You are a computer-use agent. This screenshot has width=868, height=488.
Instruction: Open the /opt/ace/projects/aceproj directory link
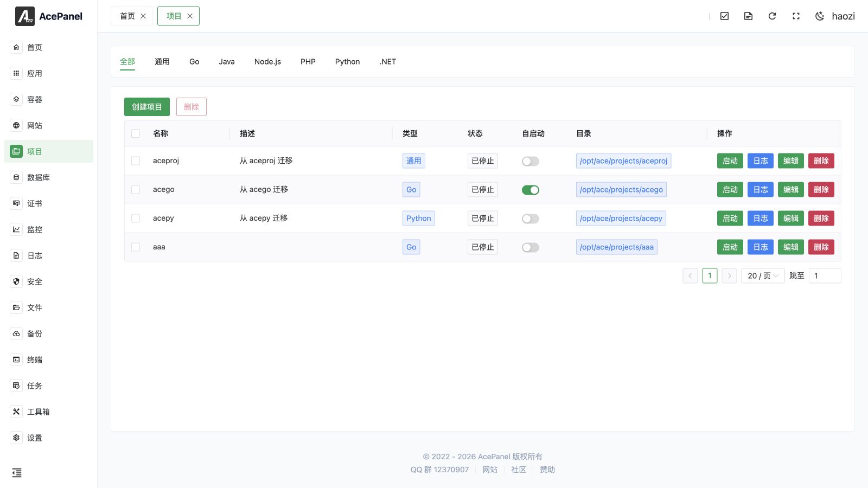tap(623, 161)
